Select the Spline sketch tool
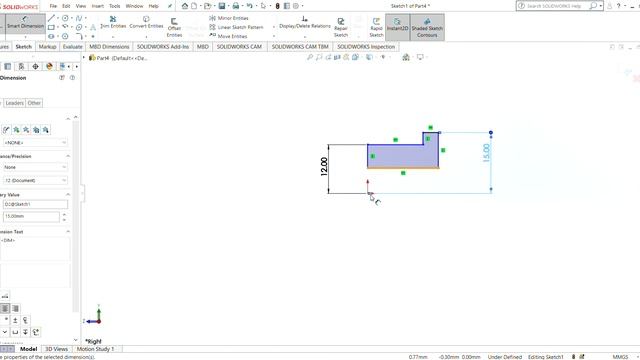The width and height of the screenshot is (640, 360). point(79,18)
